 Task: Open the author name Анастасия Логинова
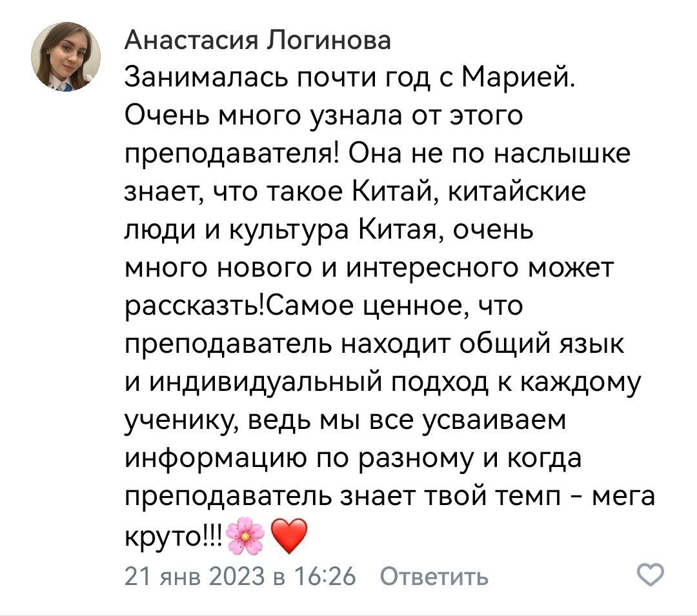pyautogui.click(x=257, y=42)
